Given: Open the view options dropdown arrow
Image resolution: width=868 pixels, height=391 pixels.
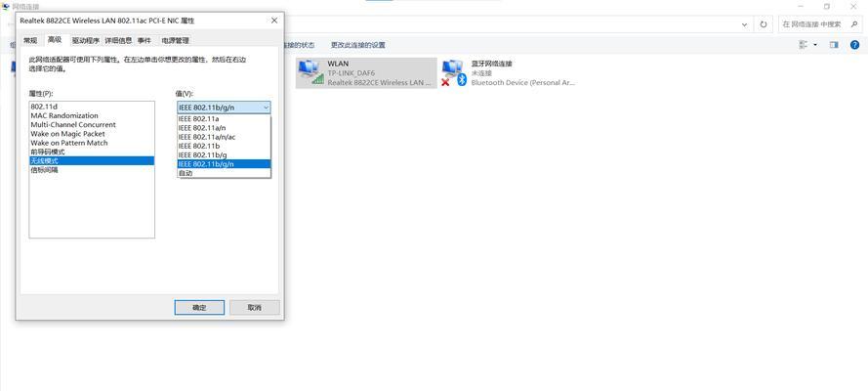Looking at the screenshot, I should pyautogui.click(x=815, y=45).
